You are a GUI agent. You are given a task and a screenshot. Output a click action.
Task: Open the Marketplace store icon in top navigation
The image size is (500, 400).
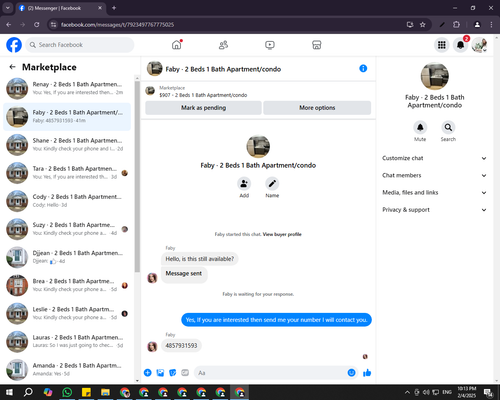point(317,45)
